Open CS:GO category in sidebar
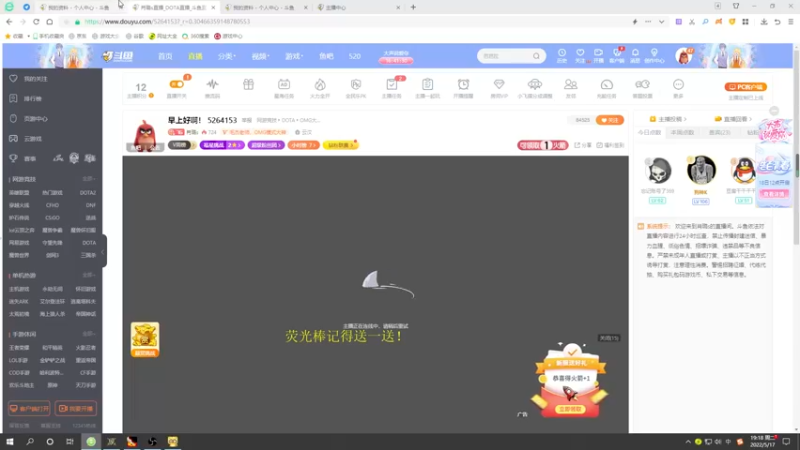 [53, 218]
